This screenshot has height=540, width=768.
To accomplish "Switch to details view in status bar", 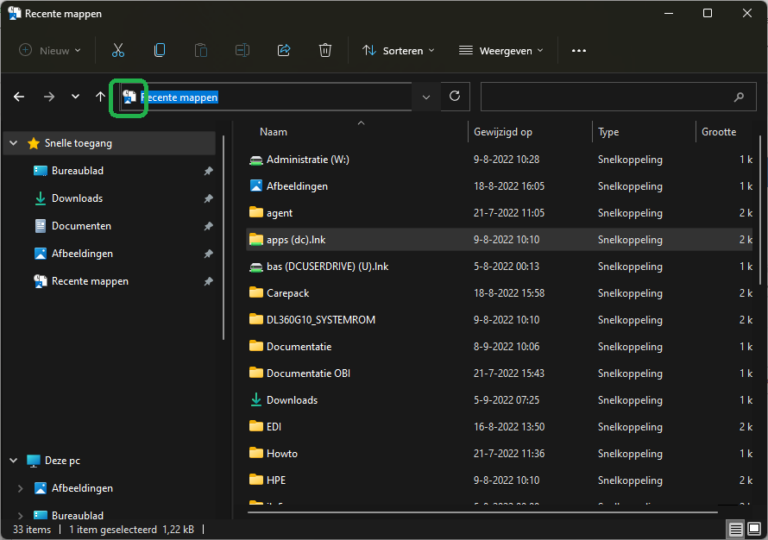I will (736, 528).
